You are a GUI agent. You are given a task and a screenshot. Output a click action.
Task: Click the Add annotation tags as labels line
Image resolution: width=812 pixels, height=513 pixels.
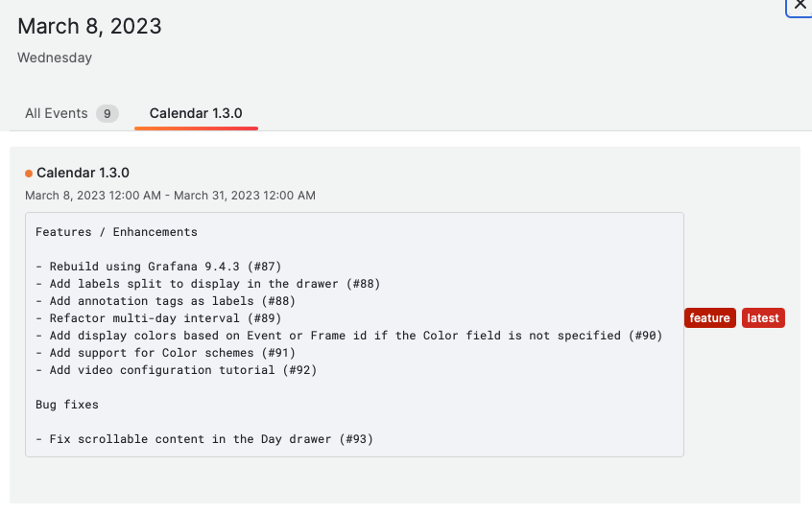165,301
